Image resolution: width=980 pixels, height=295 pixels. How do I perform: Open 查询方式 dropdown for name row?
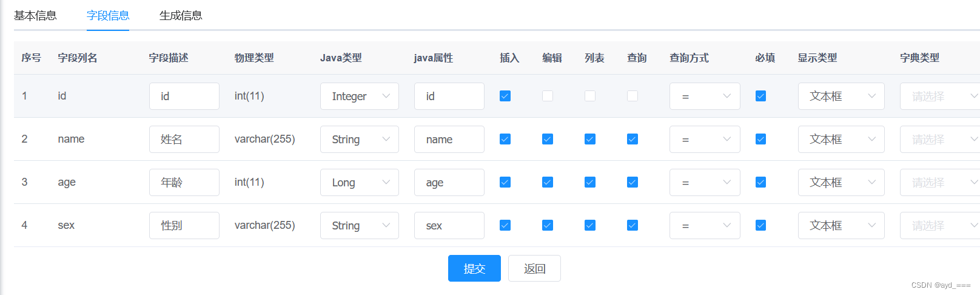tap(705, 139)
